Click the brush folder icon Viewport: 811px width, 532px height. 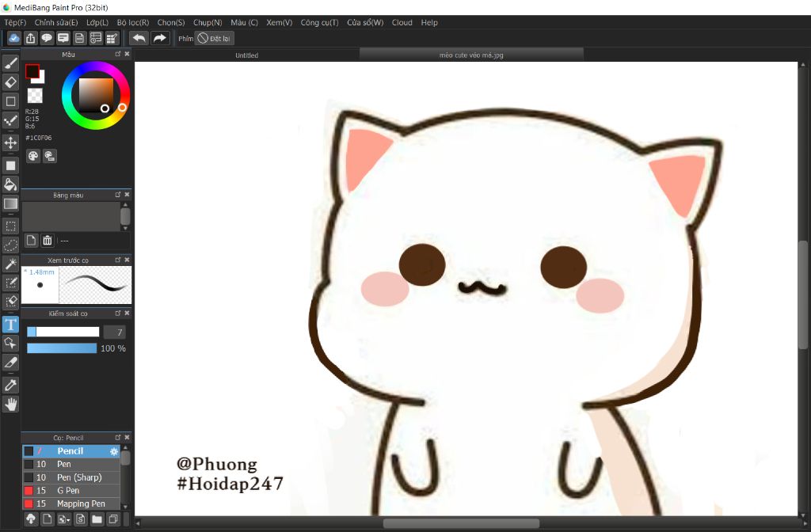(97, 519)
